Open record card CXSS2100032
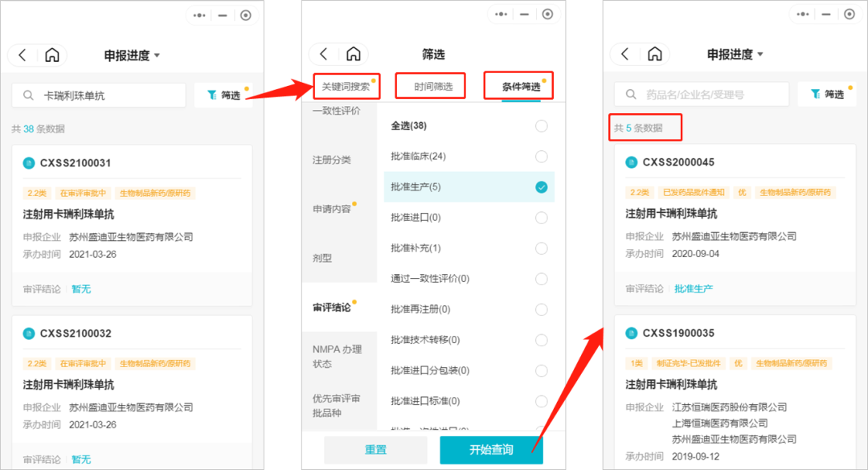Screen dimensions: 868x470 132,393
